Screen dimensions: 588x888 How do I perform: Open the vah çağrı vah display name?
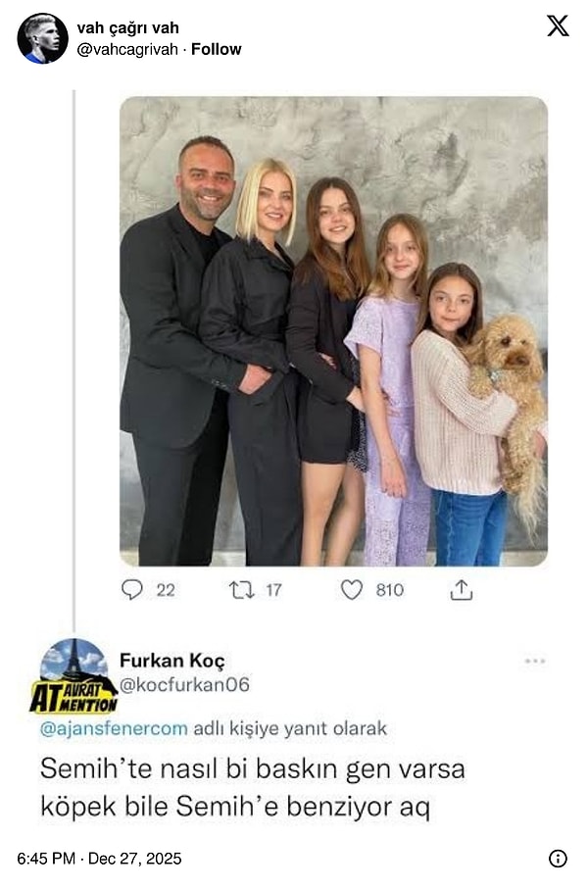[128, 27]
